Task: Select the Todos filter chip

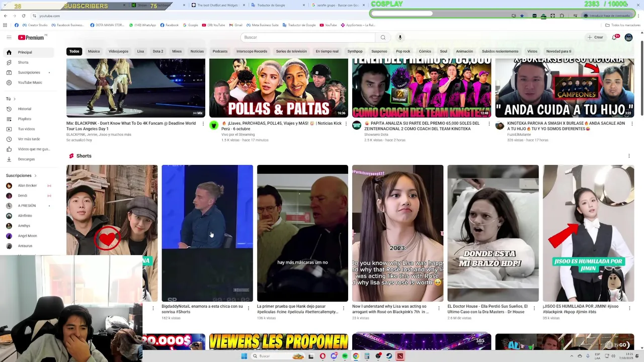Action: tap(74, 51)
